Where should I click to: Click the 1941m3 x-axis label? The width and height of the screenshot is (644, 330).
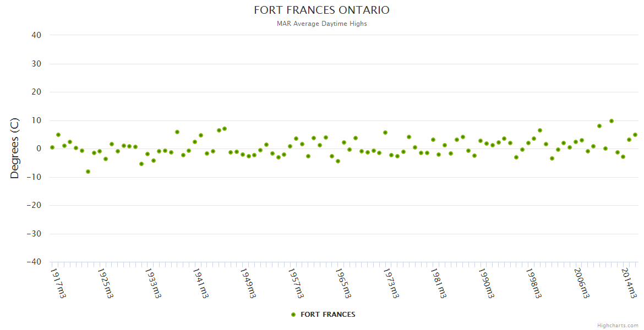[200, 283]
